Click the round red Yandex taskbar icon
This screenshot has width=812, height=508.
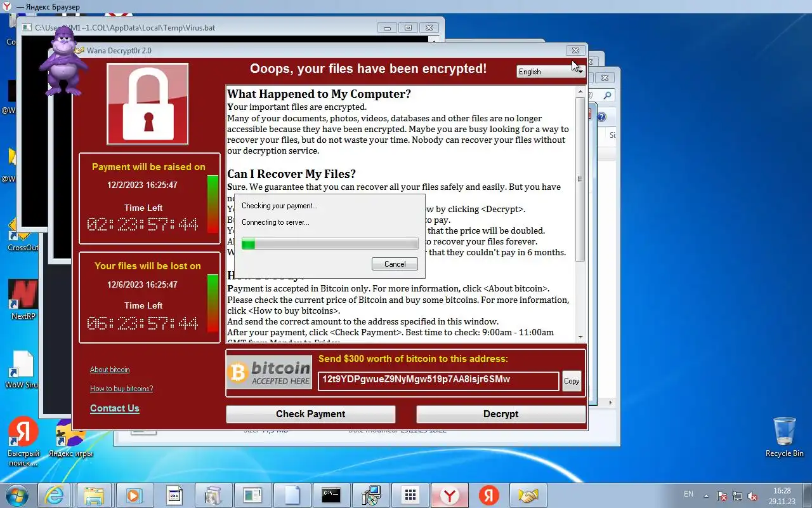(488, 495)
